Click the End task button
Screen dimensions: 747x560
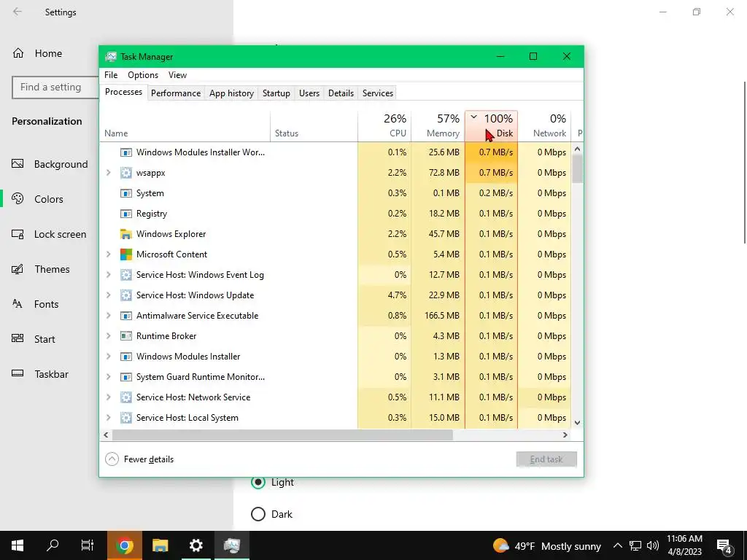(x=546, y=459)
